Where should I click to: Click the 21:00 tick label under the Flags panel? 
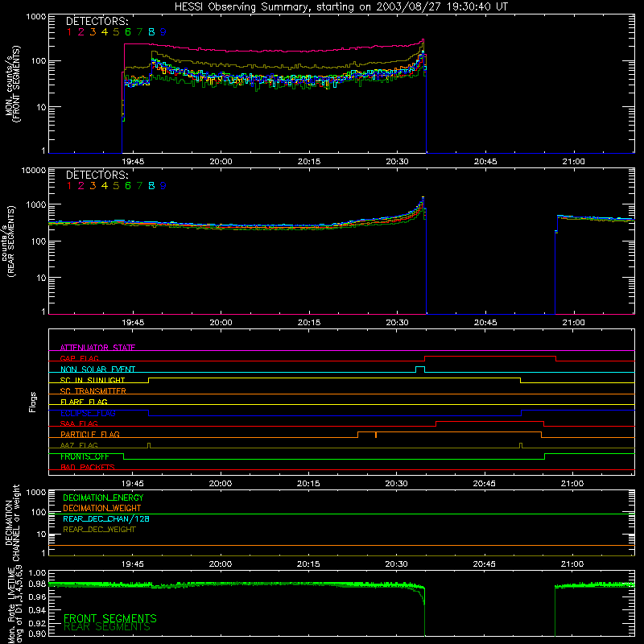(x=572, y=484)
